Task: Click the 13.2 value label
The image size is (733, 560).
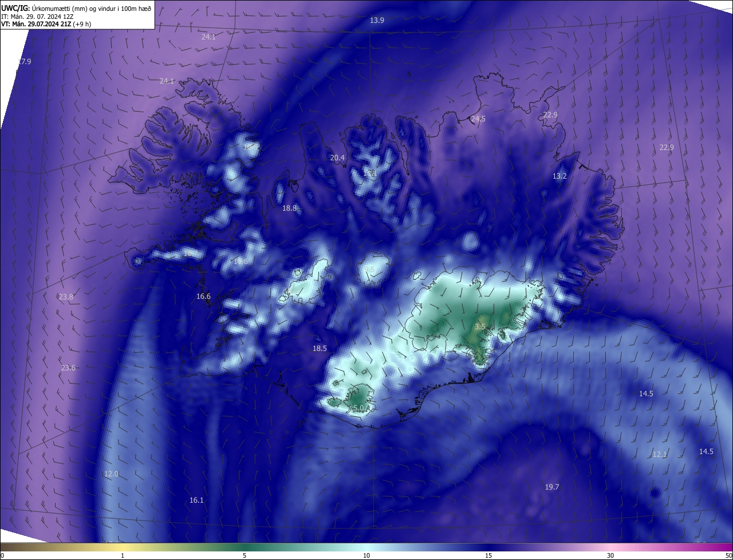Action: [559, 176]
